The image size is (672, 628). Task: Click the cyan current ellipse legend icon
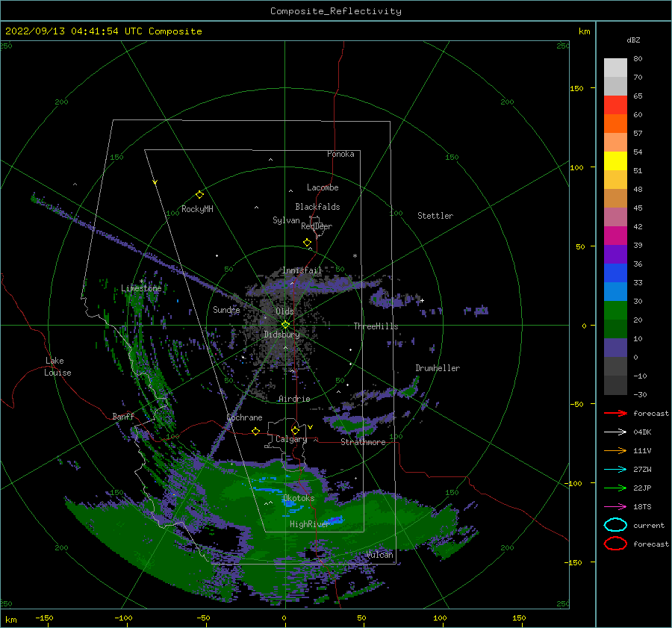tap(615, 525)
